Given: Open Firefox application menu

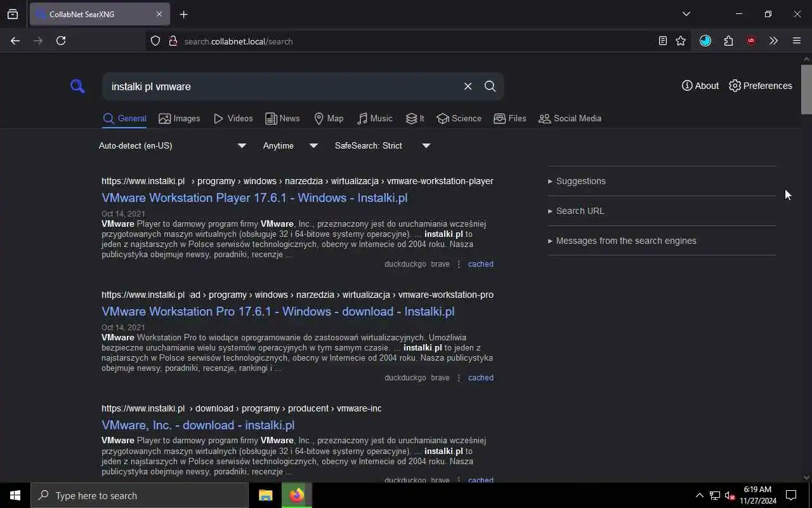Looking at the screenshot, I should [797, 41].
